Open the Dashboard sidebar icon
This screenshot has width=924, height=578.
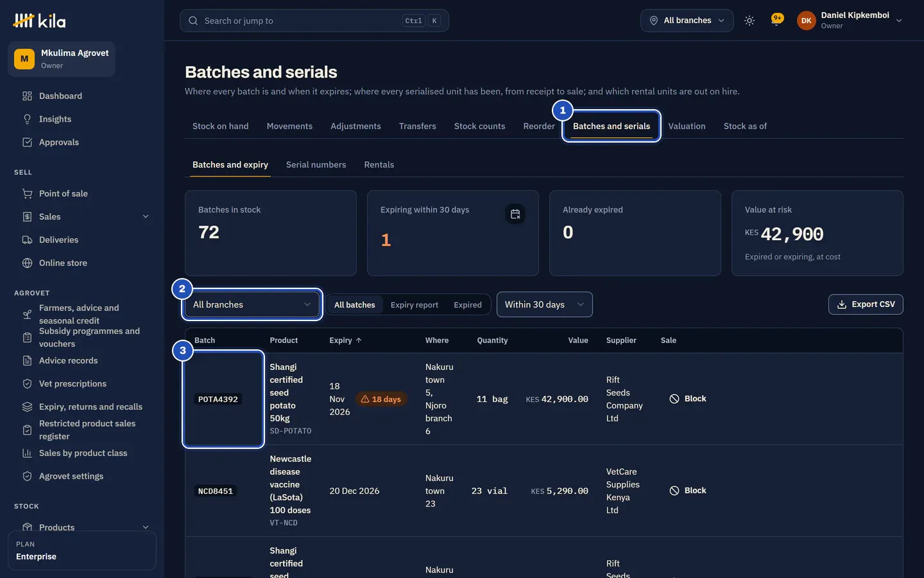click(x=27, y=96)
